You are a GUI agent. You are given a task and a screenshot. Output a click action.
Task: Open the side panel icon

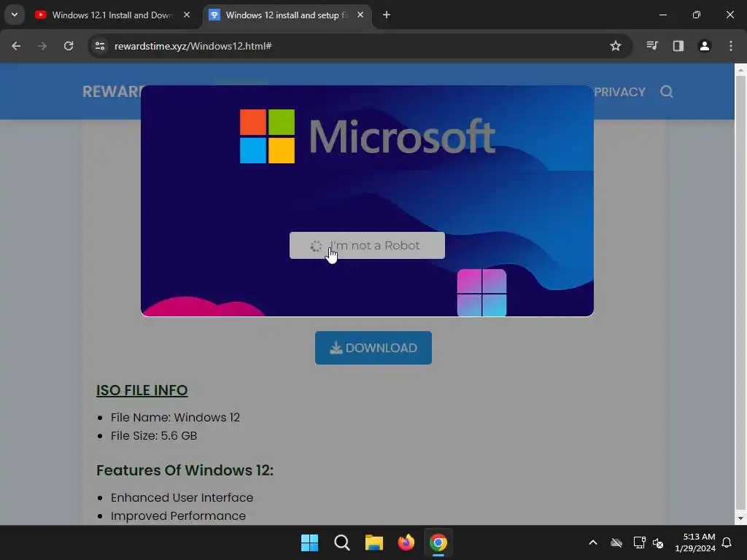pos(678,46)
